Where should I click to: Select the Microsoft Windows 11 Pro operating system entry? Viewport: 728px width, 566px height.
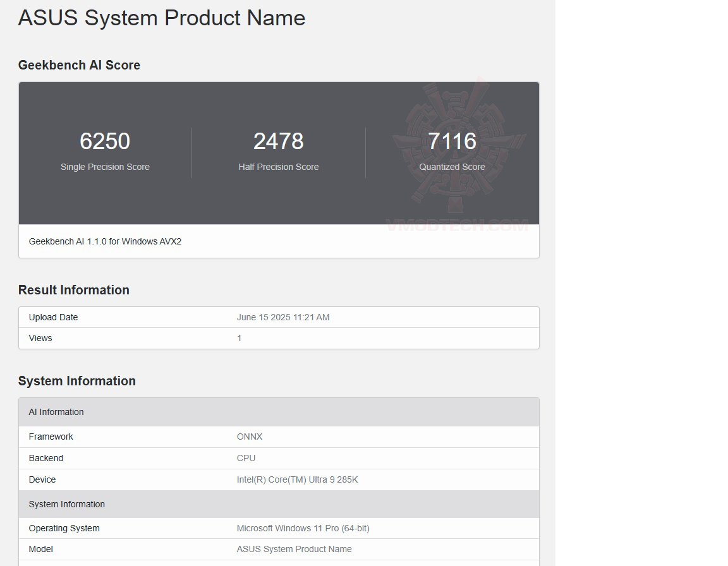point(303,528)
